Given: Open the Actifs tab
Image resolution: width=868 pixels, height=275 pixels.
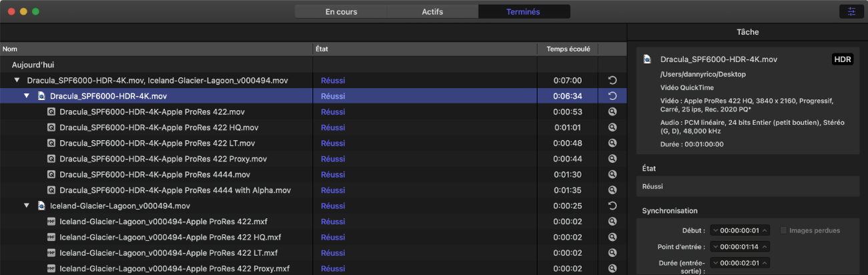Looking at the screenshot, I should click(432, 11).
